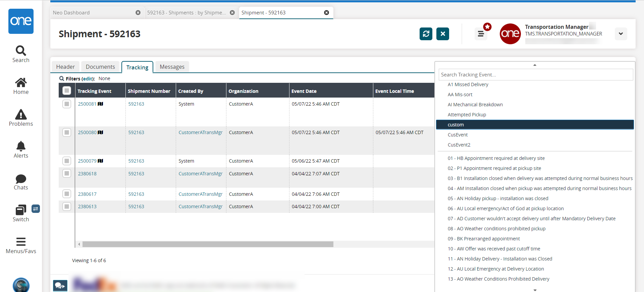The height and width of the screenshot is (292, 644).
Task: Open the Messages tab
Action: tap(172, 67)
